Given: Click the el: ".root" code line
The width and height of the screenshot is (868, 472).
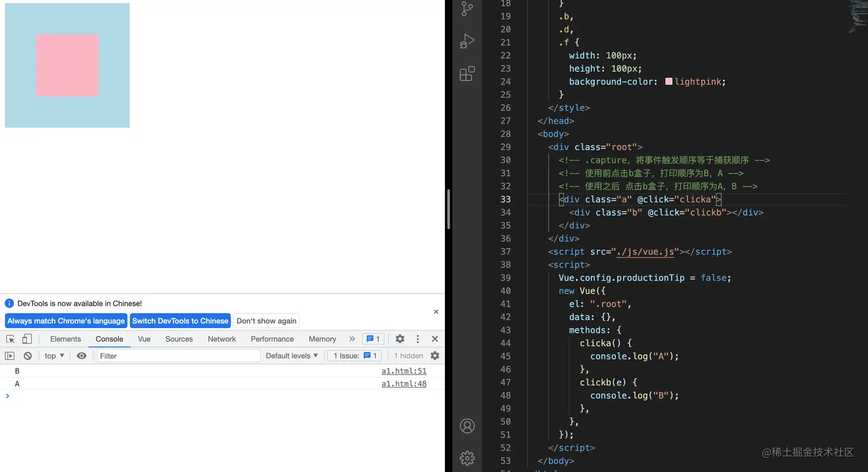Looking at the screenshot, I should click(600, 304).
